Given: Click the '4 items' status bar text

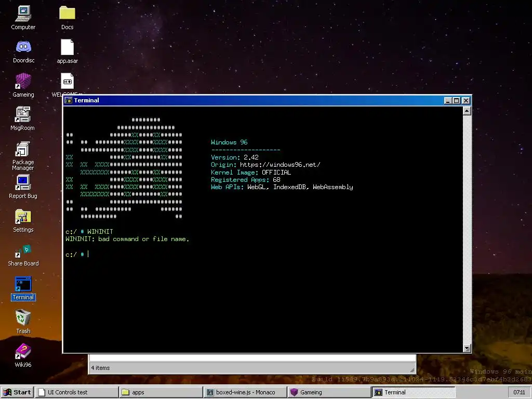Looking at the screenshot, I should tap(100, 368).
